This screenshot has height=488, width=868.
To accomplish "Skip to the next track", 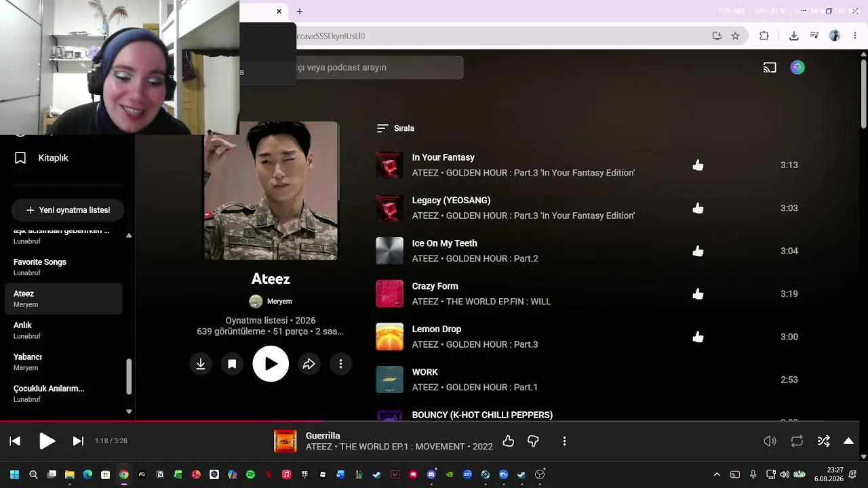I will coord(78,441).
